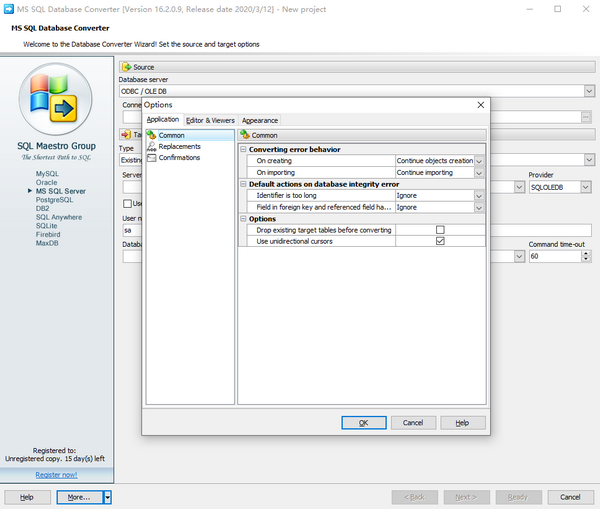Adjust Command time-out spinner arrows

tap(586, 256)
